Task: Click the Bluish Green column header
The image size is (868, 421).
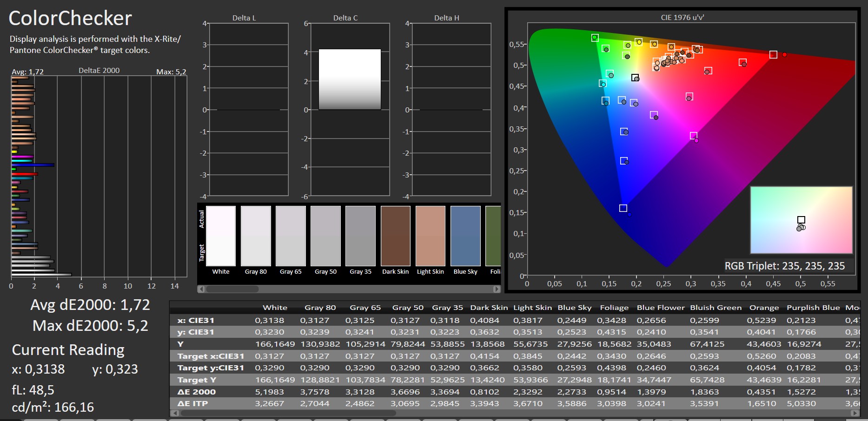Action: 716,308
